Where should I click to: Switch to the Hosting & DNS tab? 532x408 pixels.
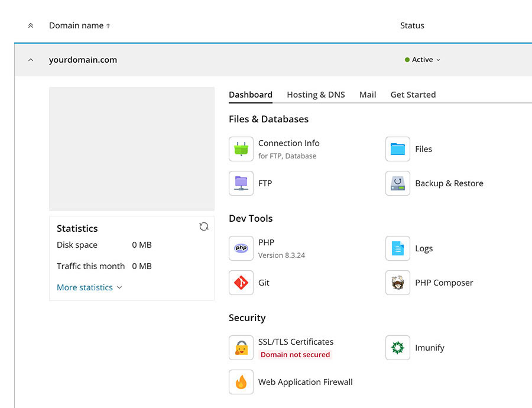click(316, 95)
